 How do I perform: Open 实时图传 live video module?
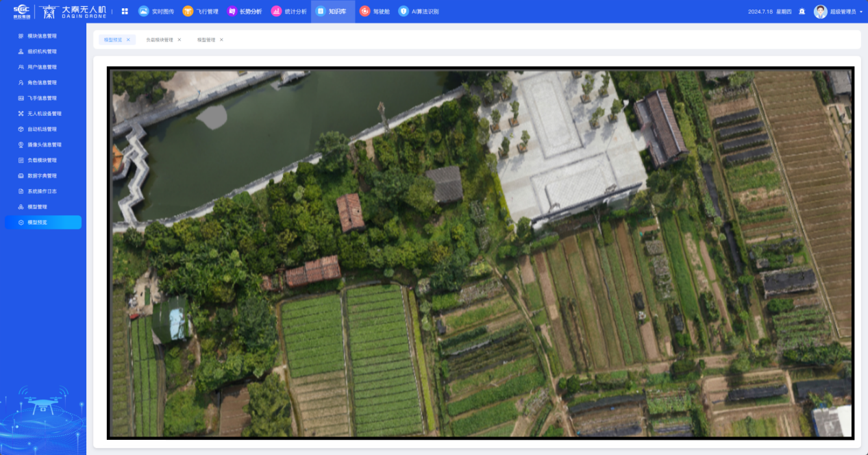coord(156,12)
